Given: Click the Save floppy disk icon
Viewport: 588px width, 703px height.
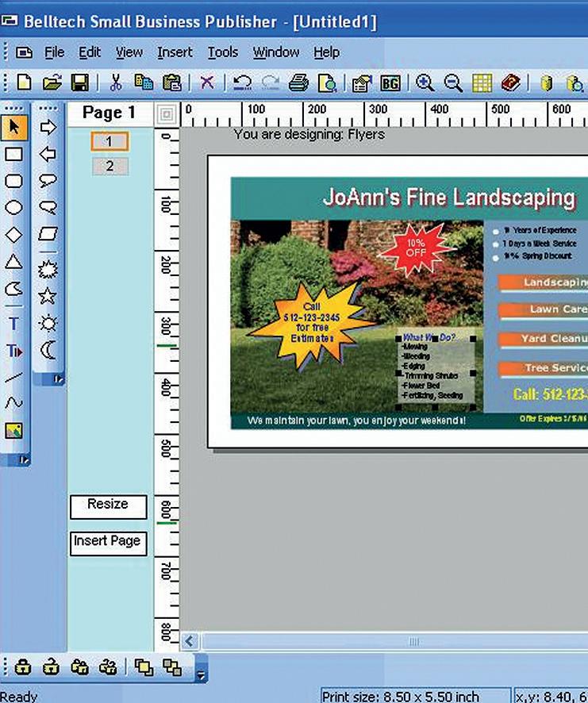Looking at the screenshot, I should click(x=80, y=83).
